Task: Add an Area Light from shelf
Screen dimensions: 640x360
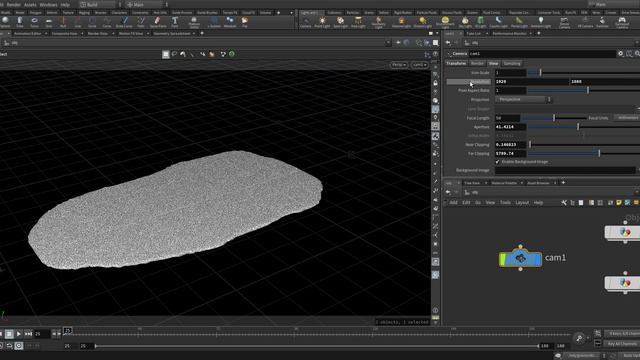Action: 358,22
